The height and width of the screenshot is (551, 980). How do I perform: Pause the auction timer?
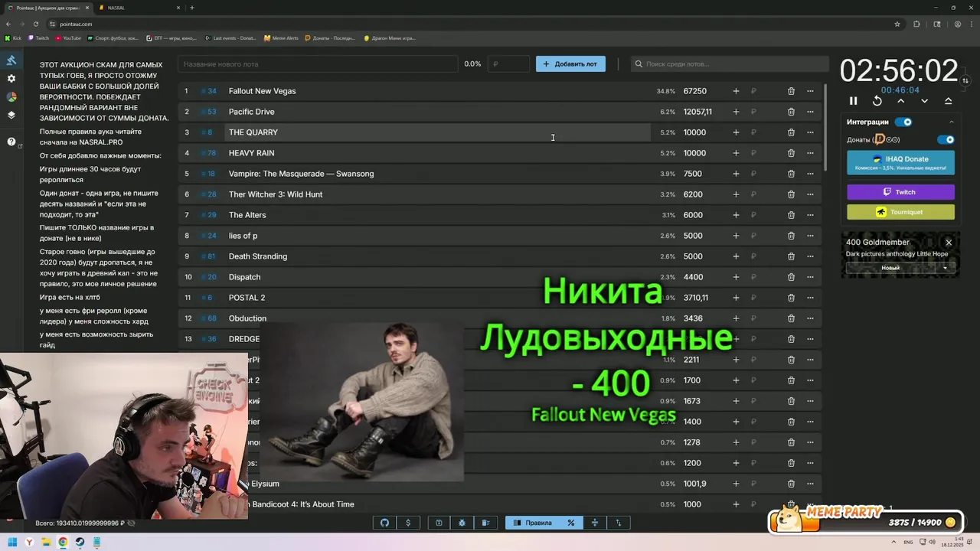coord(854,101)
